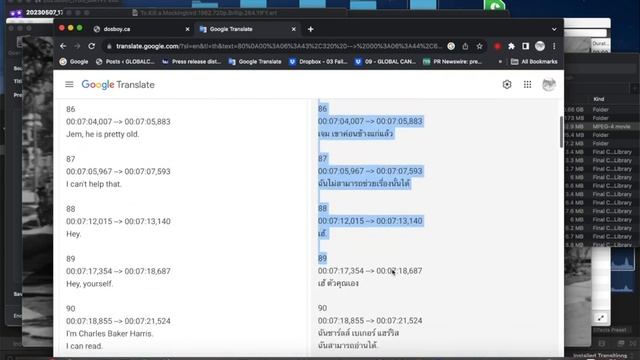
Task: Click the red record extension icon
Action: click(x=497, y=46)
